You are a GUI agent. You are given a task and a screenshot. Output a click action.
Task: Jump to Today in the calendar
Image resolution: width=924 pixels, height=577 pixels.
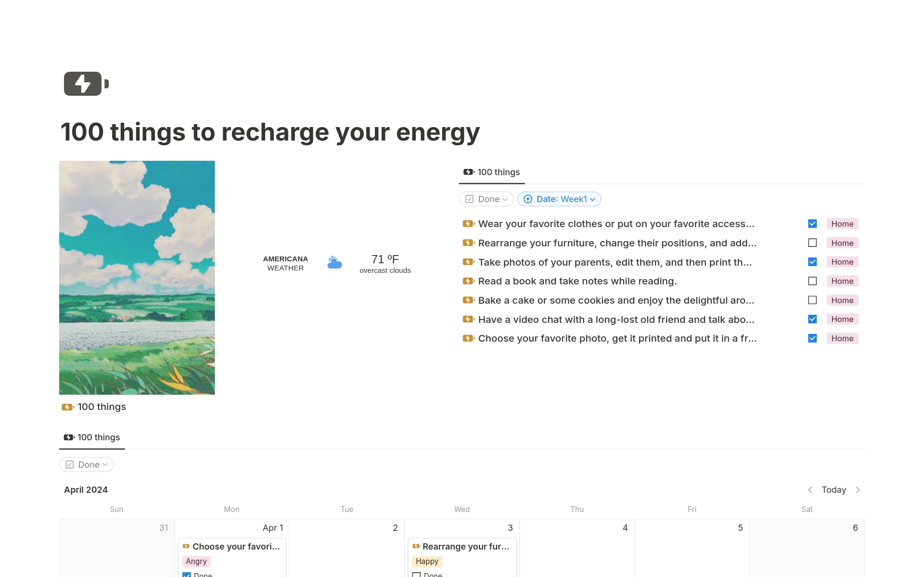(x=834, y=490)
